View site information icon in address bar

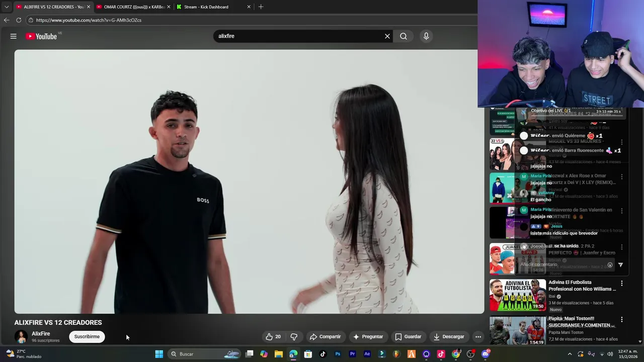31,20
